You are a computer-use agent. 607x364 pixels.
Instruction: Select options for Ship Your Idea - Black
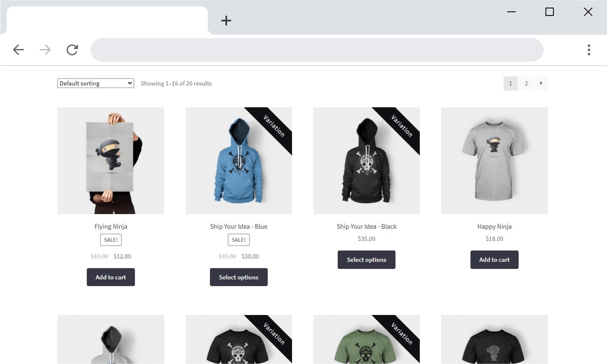click(366, 260)
